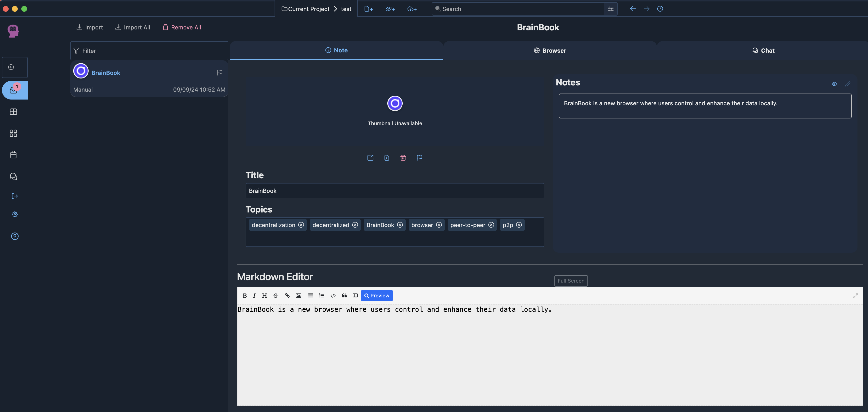The image size is (868, 412).
Task: Toggle the flag icon beneath the thumbnail
Action: coord(419,158)
